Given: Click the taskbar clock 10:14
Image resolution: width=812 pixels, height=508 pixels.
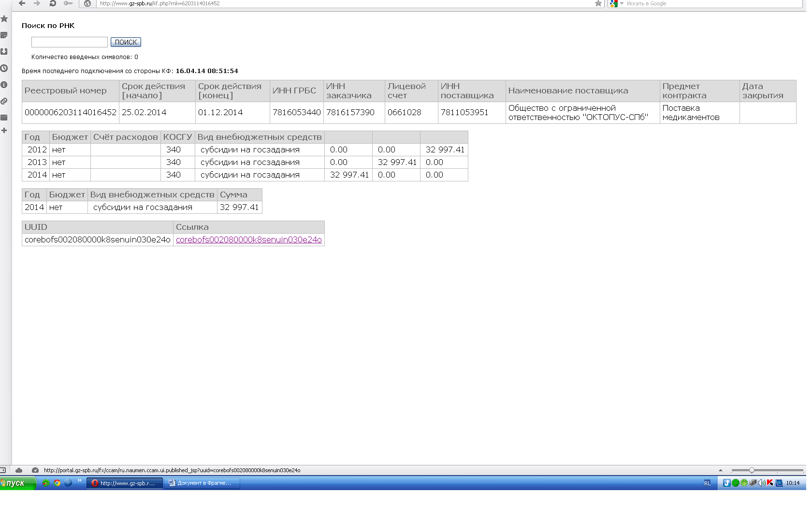Looking at the screenshot, I should click(x=793, y=483).
